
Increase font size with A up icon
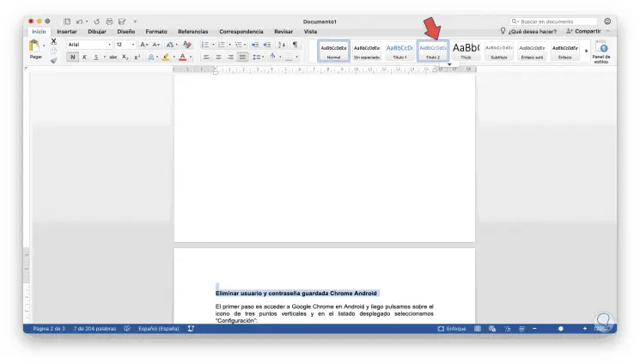click(143, 45)
